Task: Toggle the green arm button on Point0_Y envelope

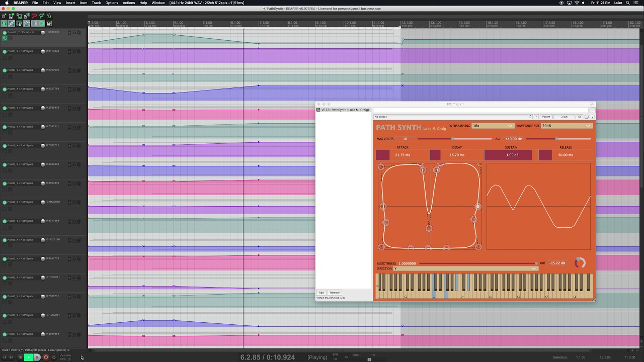Action: 5,70
